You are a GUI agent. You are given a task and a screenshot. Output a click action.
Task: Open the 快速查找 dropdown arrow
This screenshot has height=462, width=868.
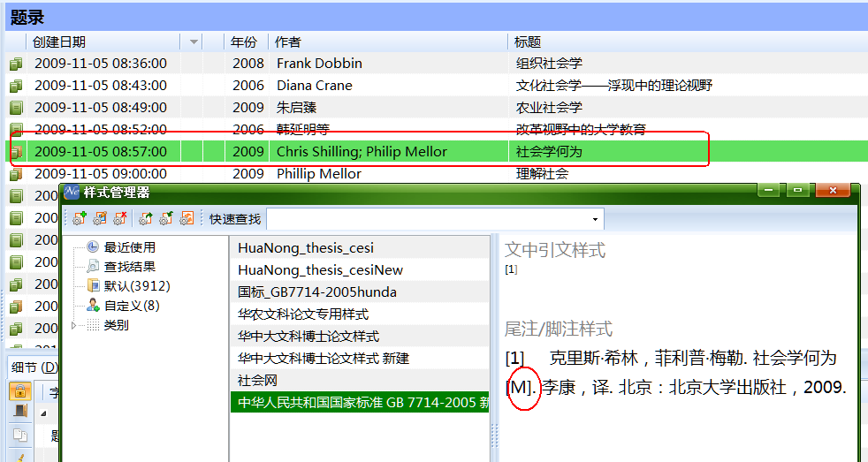(x=595, y=219)
